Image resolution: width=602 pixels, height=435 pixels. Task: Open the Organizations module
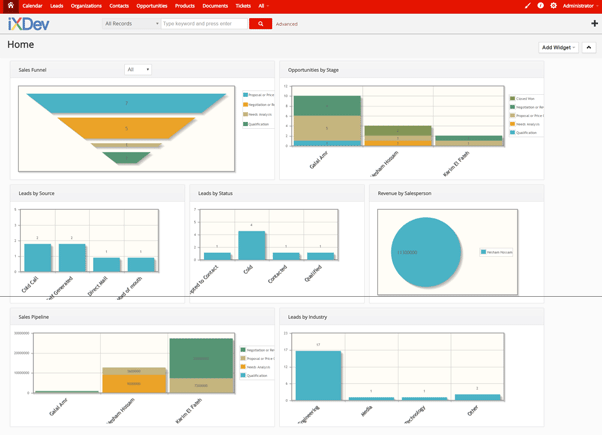pos(86,6)
